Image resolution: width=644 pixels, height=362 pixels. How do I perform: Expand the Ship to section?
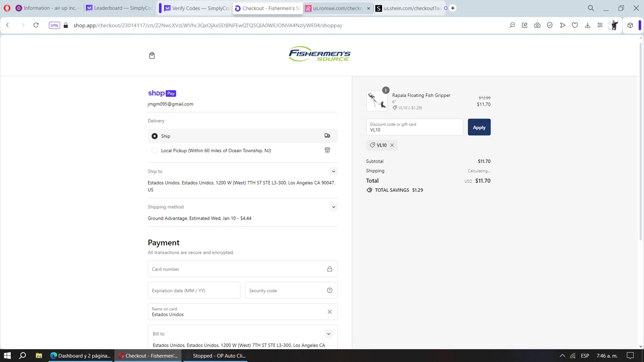click(x=334, y=172)
